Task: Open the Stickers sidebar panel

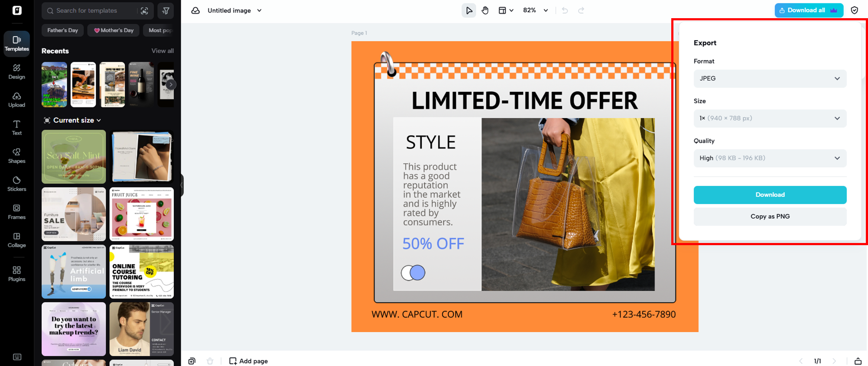Action: click(x=17, y=184)
